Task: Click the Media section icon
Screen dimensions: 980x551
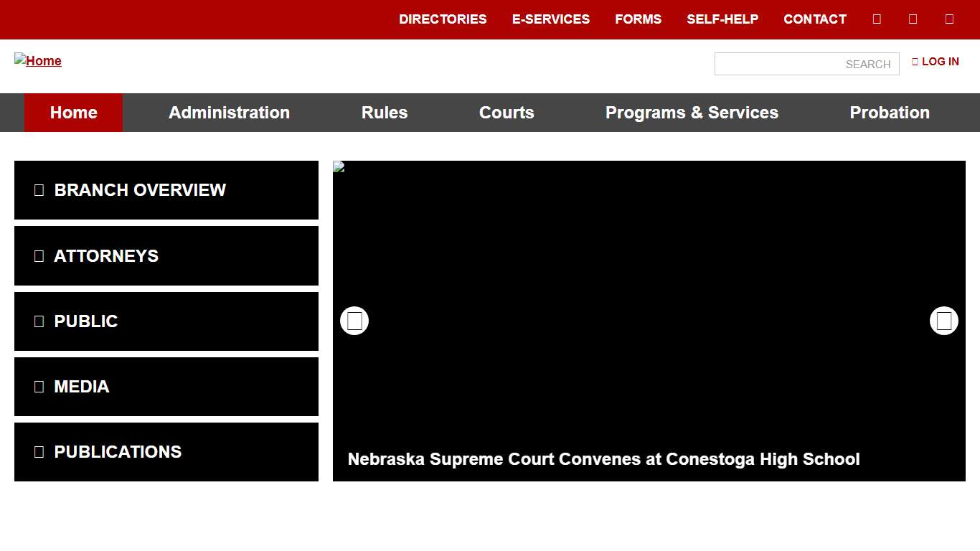Action: 39,387
